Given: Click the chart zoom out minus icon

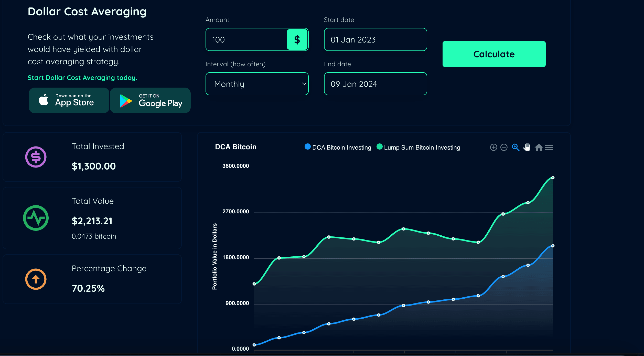Looking at the screenshot, I should (504, 147).
